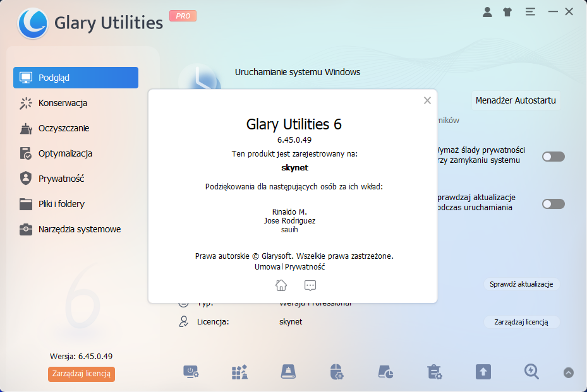Open the skin (shirt) theme icon

pyautogui.click(x=507, y=12)
